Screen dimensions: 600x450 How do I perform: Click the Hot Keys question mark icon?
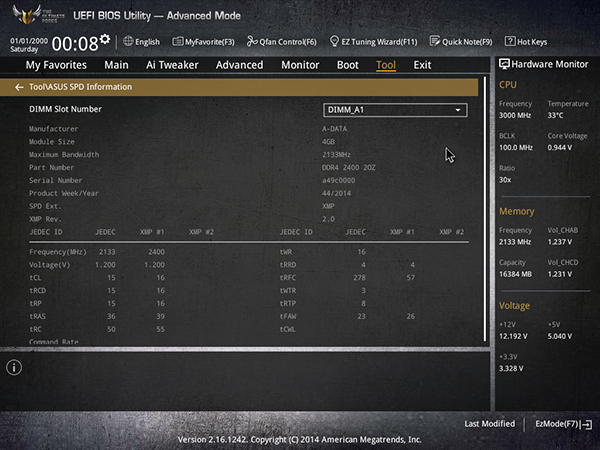pos(510,41)
